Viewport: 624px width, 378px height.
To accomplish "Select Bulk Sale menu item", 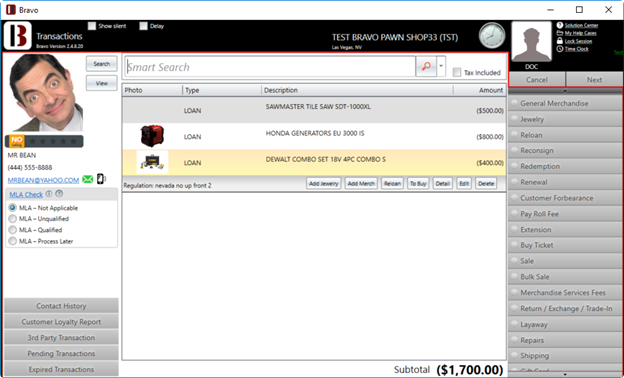I will [x=565, y=277].
